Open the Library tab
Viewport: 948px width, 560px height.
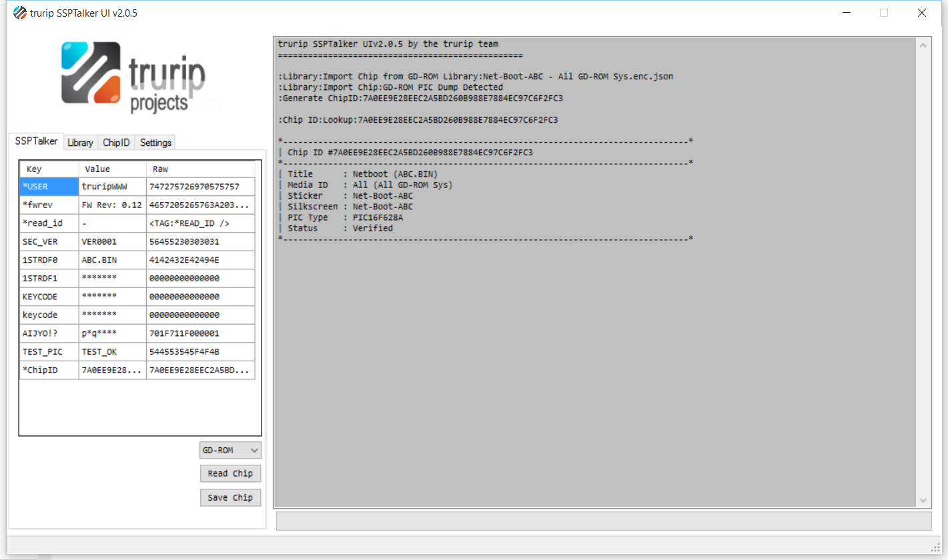point(81,143)
